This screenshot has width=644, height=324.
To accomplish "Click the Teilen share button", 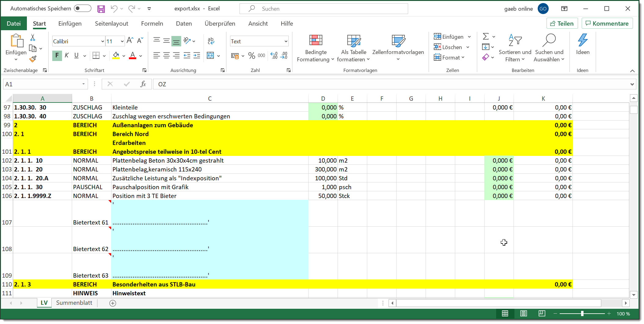I will tap(562, 23).
